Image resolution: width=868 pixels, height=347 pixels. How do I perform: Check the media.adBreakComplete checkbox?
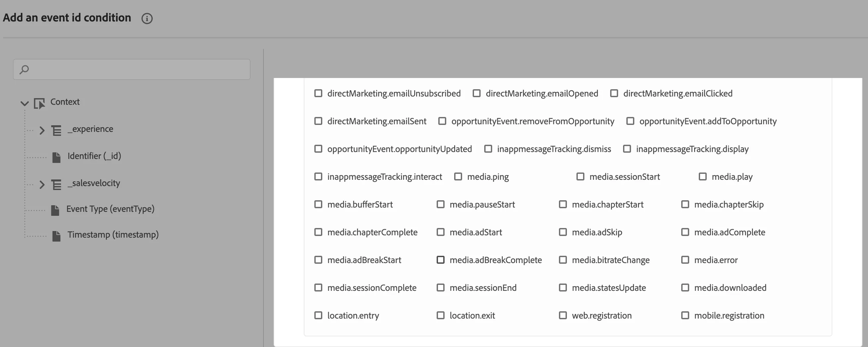440,260
